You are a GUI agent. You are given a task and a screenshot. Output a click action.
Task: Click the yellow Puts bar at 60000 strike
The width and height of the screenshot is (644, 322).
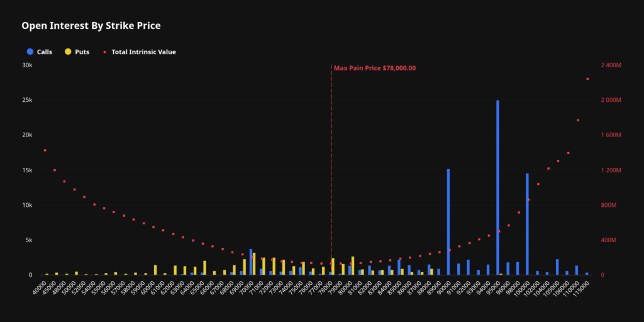[155, 270]
